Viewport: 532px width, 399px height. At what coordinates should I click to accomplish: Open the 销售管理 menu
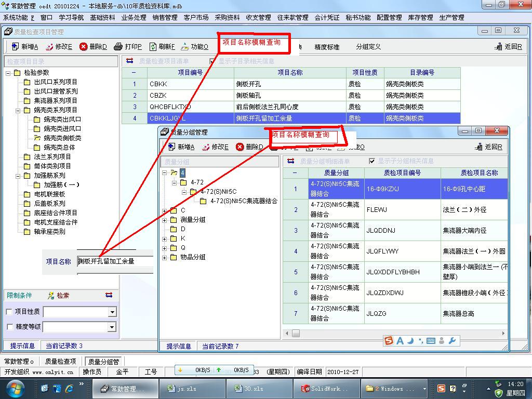(x=165, y=17)
